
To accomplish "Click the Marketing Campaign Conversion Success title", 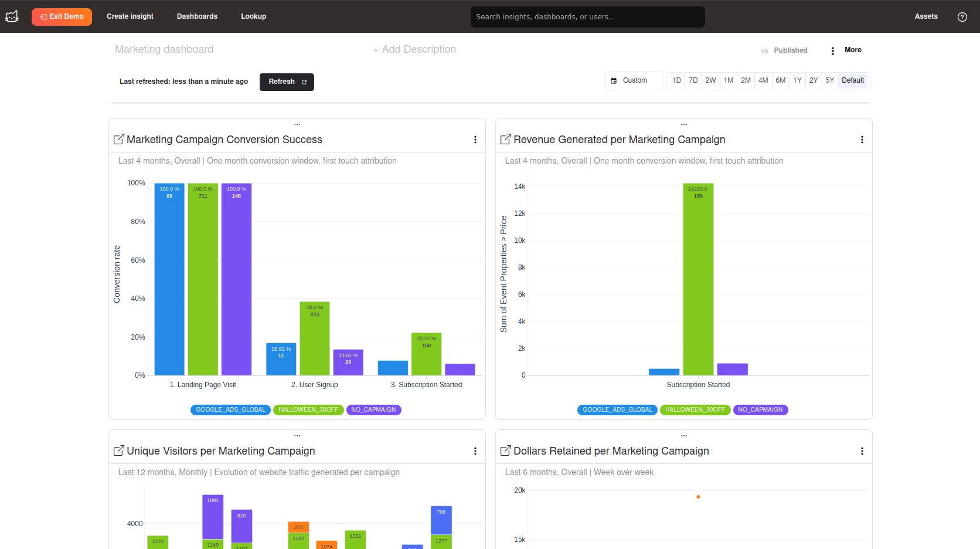I will click(x=224, y=140).
